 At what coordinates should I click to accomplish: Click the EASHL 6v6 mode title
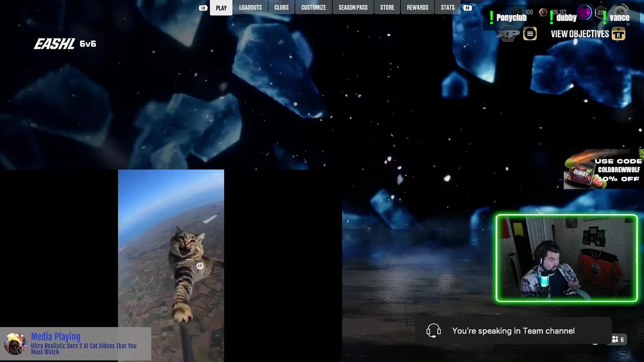[x=65, y=44]
